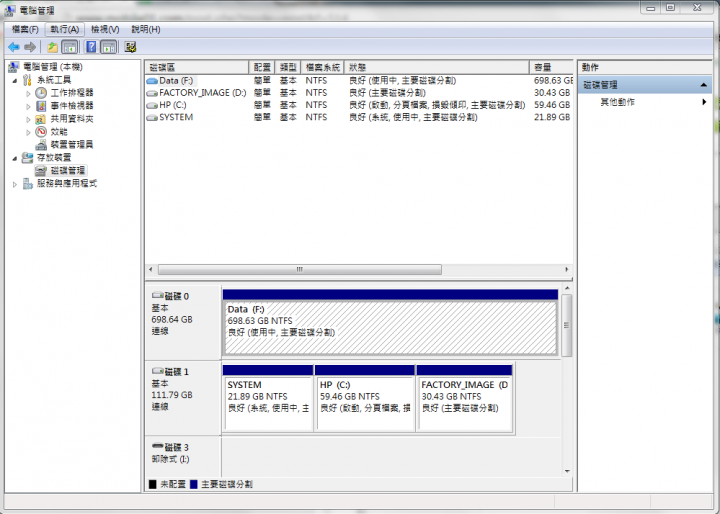Click the 59.46 GB capacity cell
This screenshot has width=720, height=514.
click(551, 105)
